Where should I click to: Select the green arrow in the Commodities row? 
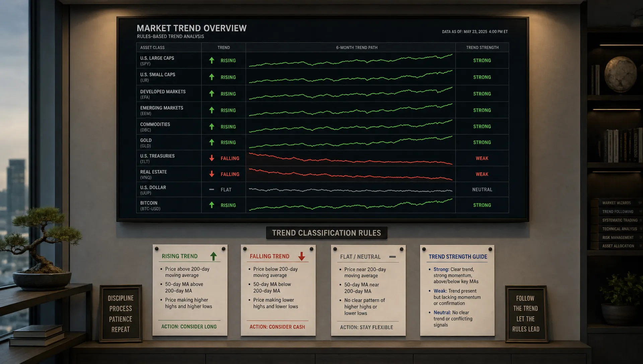[x=212, y=126]
